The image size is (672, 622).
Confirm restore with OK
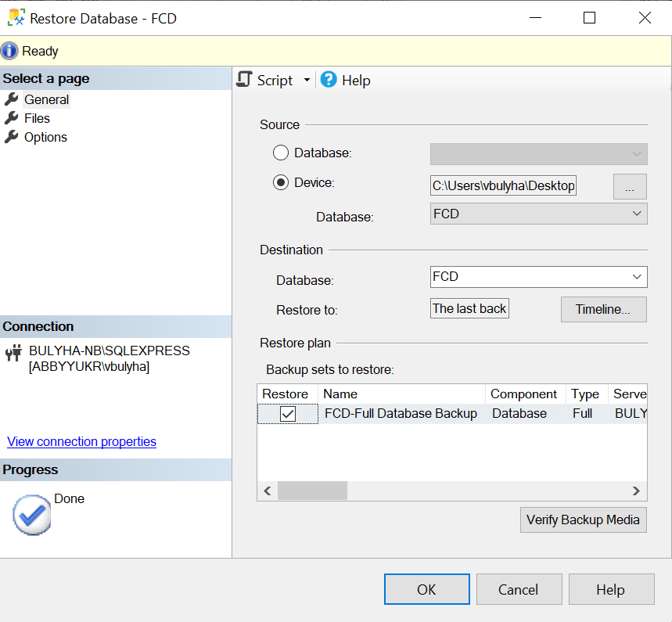pos(427,589)
